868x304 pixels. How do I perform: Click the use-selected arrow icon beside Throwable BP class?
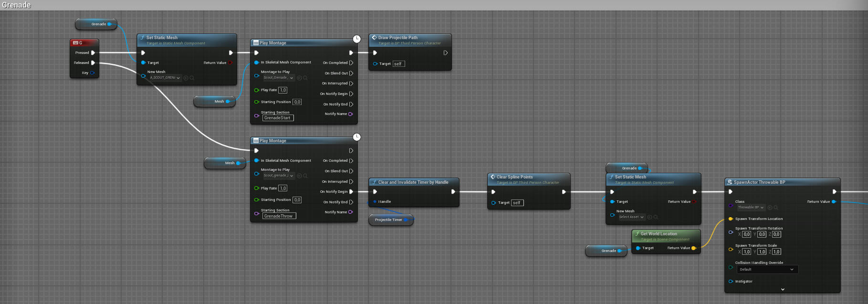pyautogui.click(x=770, y=208)
